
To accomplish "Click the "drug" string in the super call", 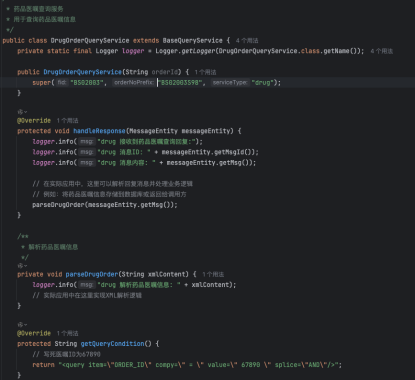I will tap(263, 83).
